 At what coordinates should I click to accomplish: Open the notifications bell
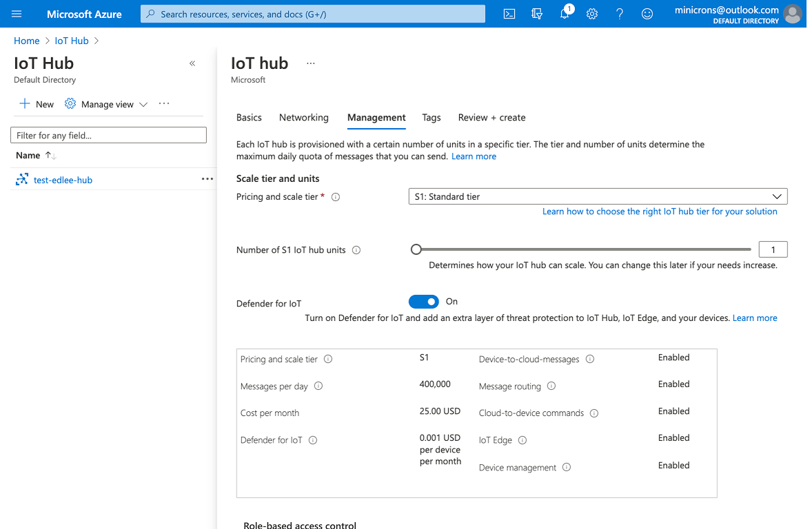click(x=565, y=14)
